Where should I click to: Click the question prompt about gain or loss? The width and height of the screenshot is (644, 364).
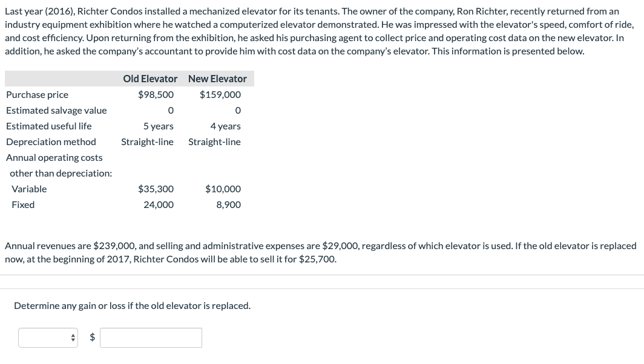[133, 305]
